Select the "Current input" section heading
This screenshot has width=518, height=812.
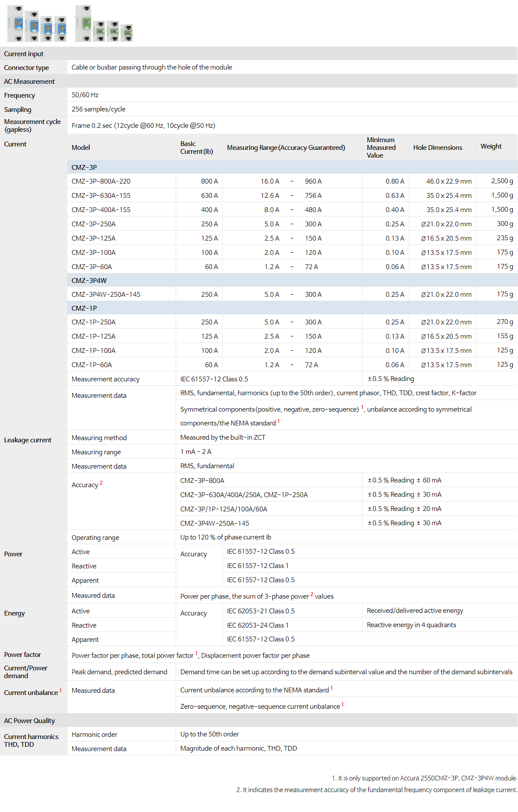(x=24, y=54)
